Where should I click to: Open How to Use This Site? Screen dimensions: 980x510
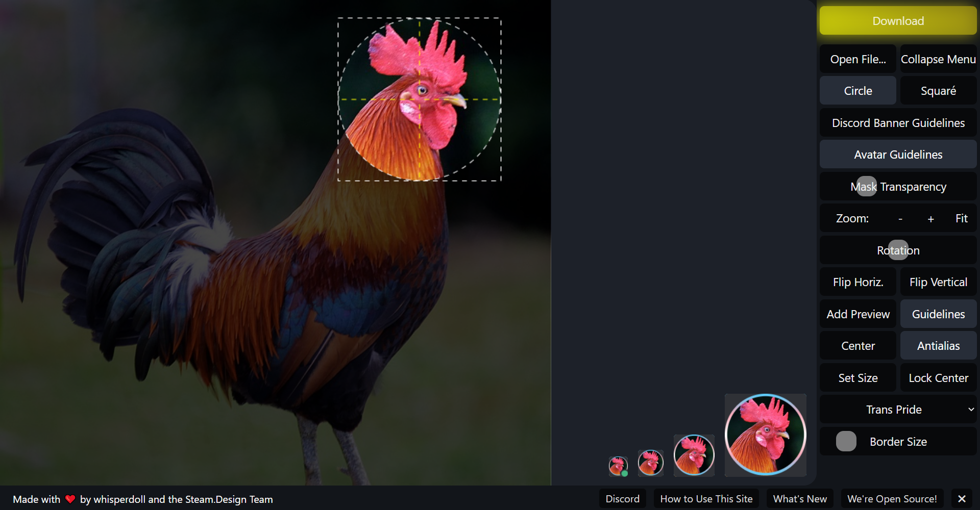click(x=706, y=499)
